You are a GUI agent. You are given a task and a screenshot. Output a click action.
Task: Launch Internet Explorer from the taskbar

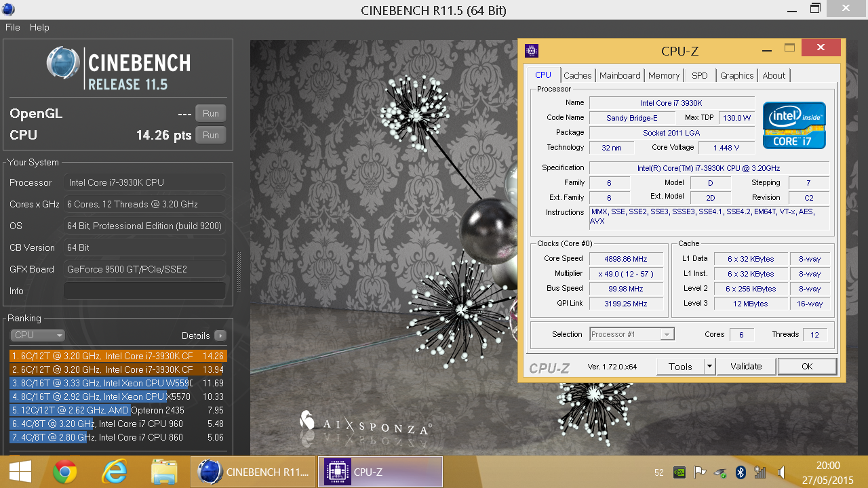click(115, 472)
